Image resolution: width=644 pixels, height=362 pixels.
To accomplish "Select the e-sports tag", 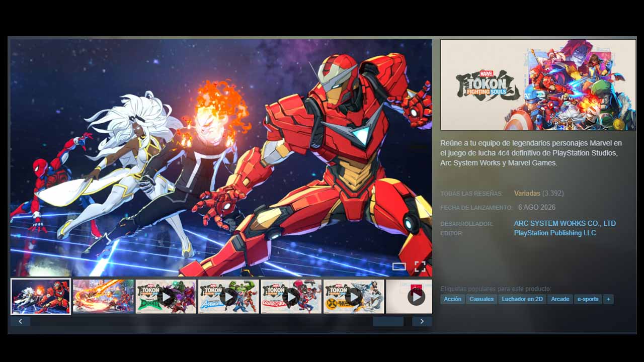I will pos(588,299).
